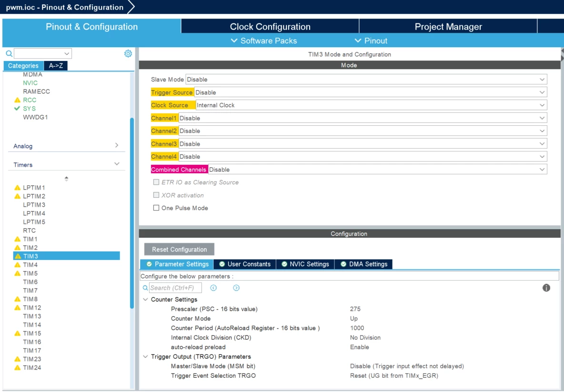Select Parameter Settings tab
This screenshot has height=392, width=564.
177,264
